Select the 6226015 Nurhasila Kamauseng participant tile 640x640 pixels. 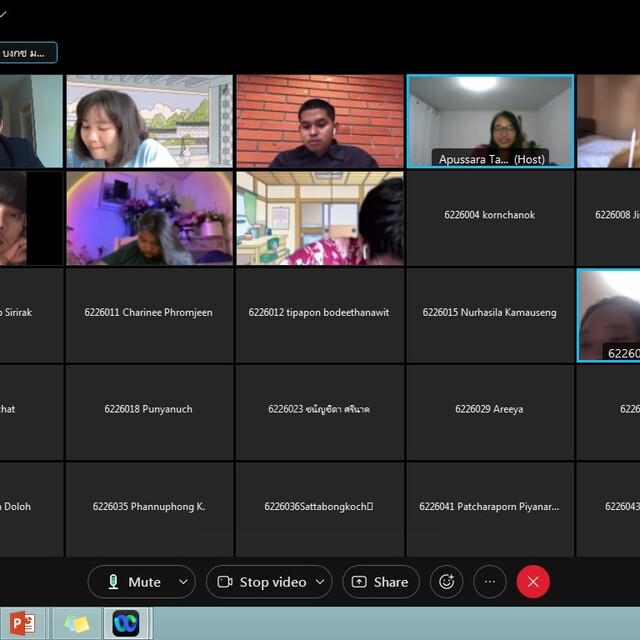click(490, 313)
